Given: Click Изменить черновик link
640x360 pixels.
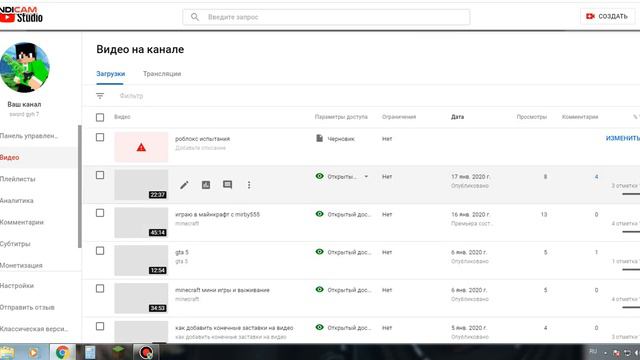Looking at the screenshot, I should 623,138.
